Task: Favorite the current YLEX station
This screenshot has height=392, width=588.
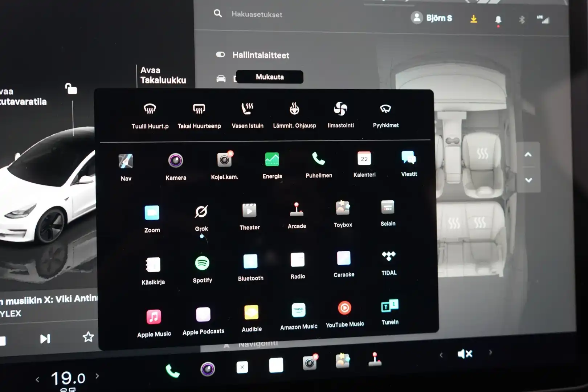Action: click(x=88, y=337)
